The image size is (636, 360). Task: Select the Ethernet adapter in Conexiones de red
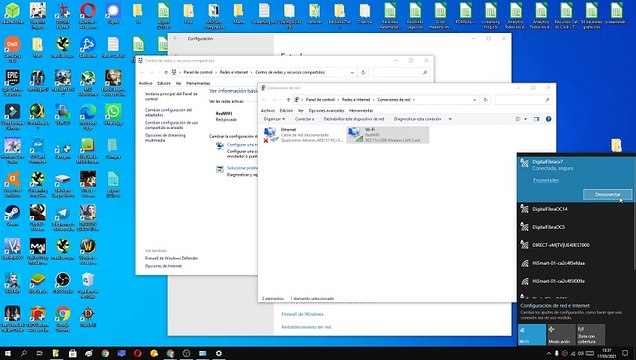304,135
